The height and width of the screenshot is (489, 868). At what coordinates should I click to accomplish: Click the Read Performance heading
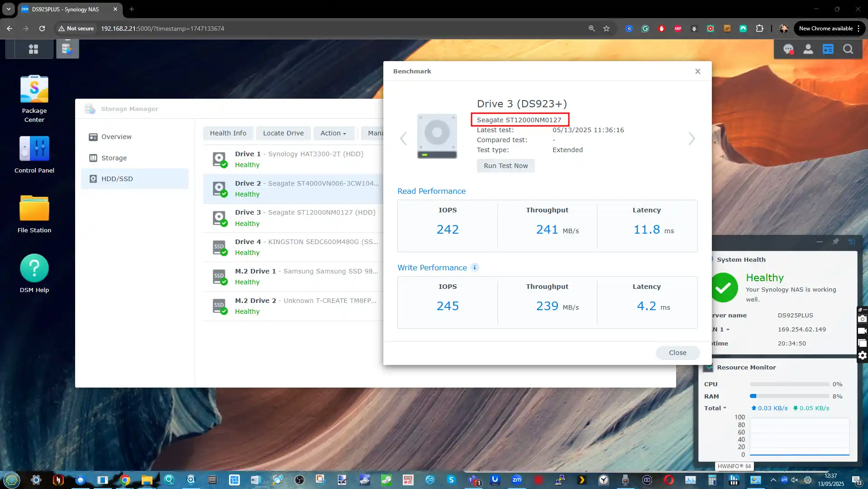[x=431, y=191]
